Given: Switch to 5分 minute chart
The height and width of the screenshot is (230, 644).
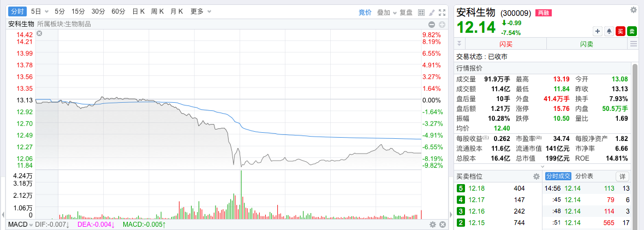Looking at the screenshot, I should (59, 11).
